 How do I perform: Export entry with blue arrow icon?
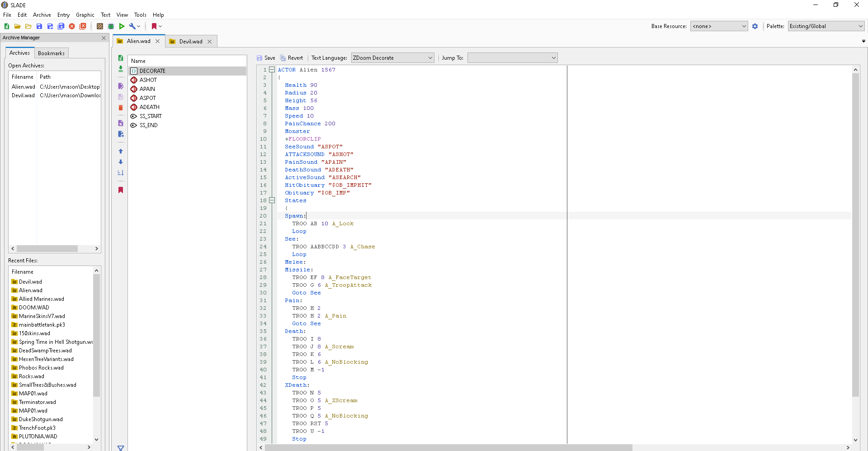pos(121,134)
